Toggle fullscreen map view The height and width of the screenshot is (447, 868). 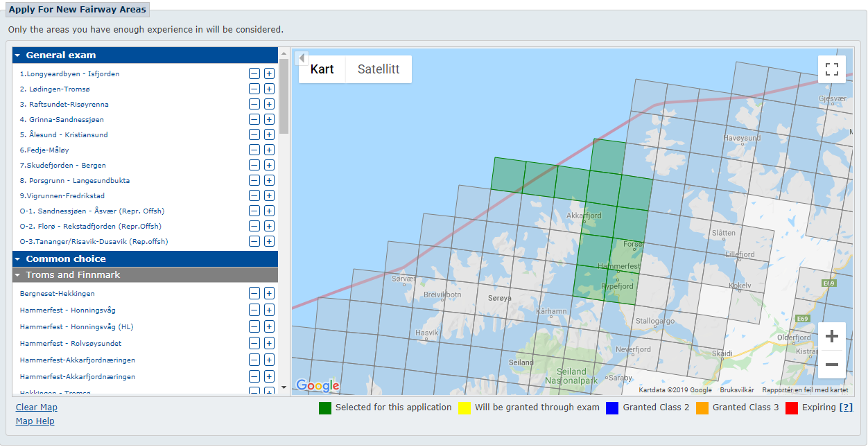[x=832, y=69]
